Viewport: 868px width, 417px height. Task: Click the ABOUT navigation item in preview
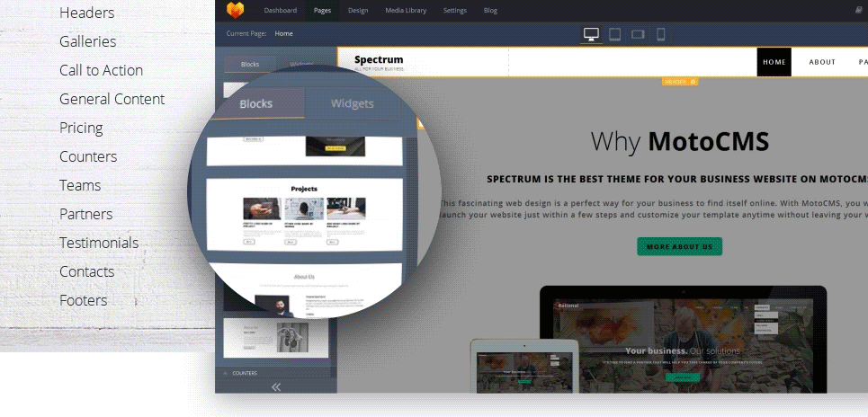[x=822, y=62]
